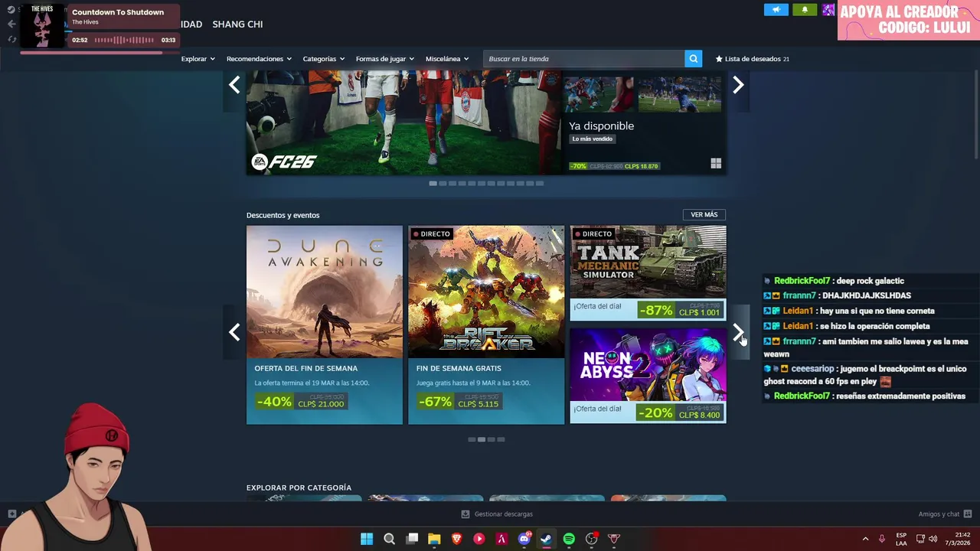Click the -40% CLP$ 21.000 Dune price
980x551 pixels.
click(302, 401)
